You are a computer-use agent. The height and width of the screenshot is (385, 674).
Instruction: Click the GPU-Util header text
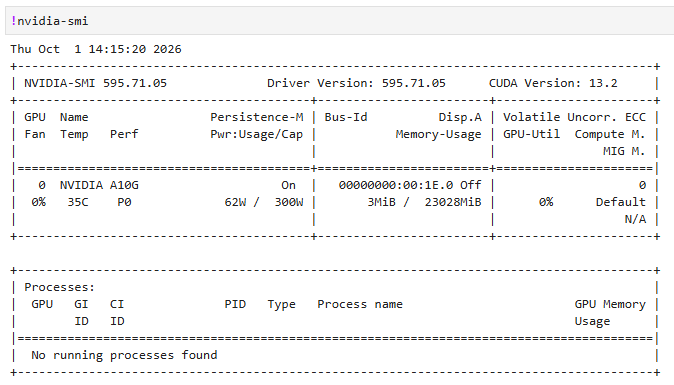tap(532, 134)
